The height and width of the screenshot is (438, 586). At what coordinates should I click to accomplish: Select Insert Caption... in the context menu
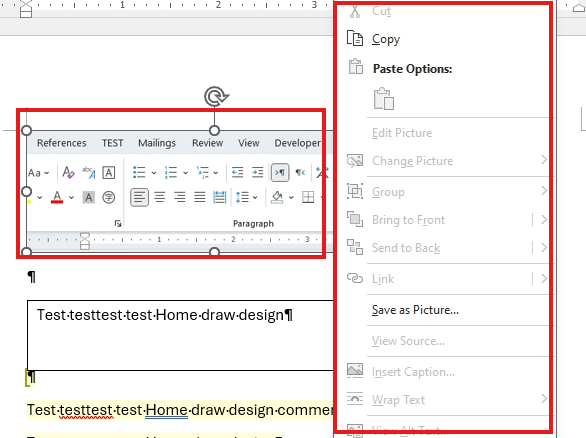413,372
